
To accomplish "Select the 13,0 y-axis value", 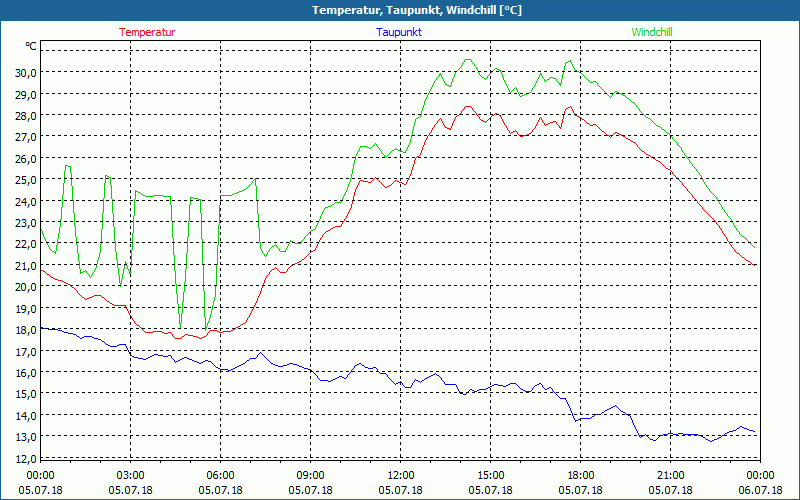I will click(x=26, y=437).
